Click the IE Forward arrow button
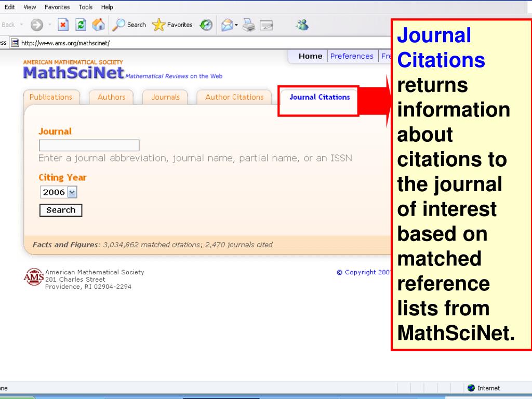This screenshot has height=399, width=532. click(37, 25)
